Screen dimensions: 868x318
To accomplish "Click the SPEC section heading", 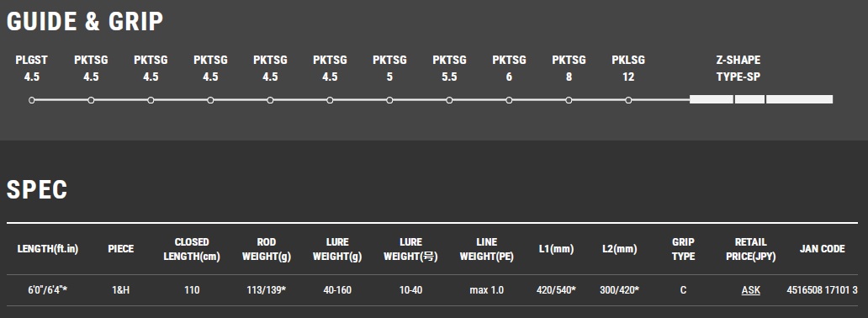I will [36, 189].
